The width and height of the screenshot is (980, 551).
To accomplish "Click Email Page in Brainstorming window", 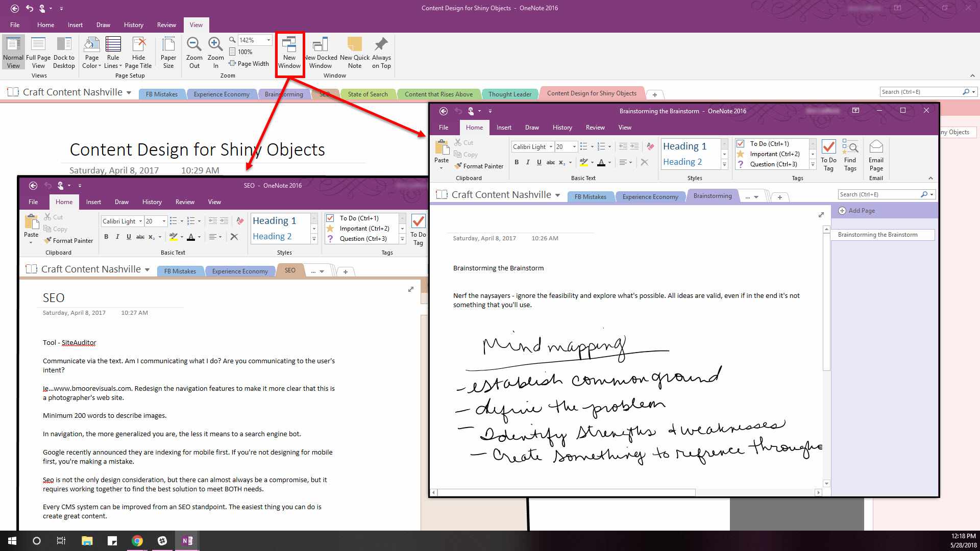I will [876, 155].
